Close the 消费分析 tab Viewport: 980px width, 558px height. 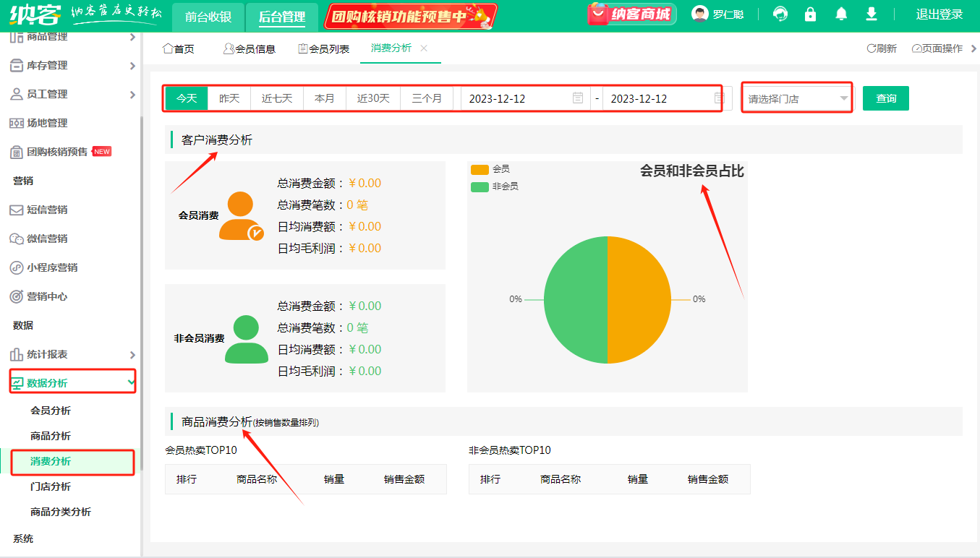click(x=424, y=48)
